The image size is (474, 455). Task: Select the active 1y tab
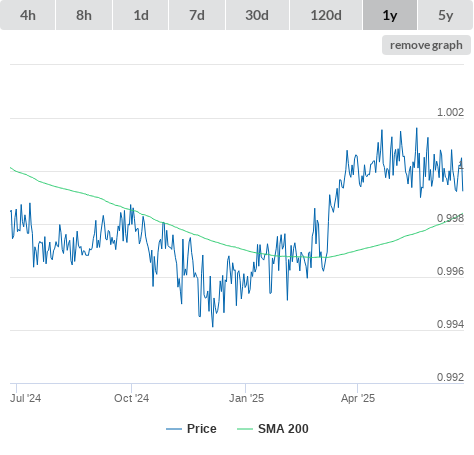[x=390, y=15]
